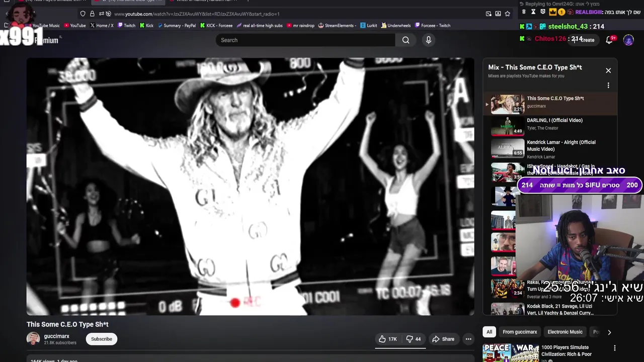The width and height of the screenshot is (644, 362).
Task: Open the StreamElements bookmark
Action: (337, 26)
